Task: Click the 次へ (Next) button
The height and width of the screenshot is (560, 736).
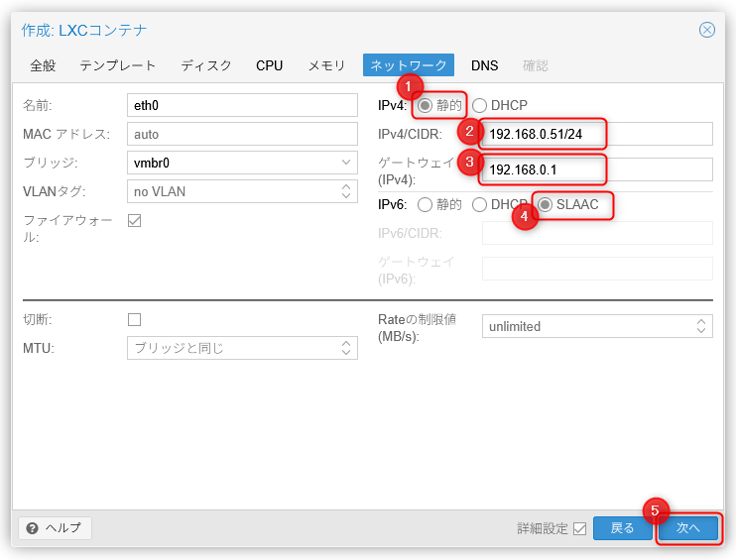Action: [x=688, y=528]
